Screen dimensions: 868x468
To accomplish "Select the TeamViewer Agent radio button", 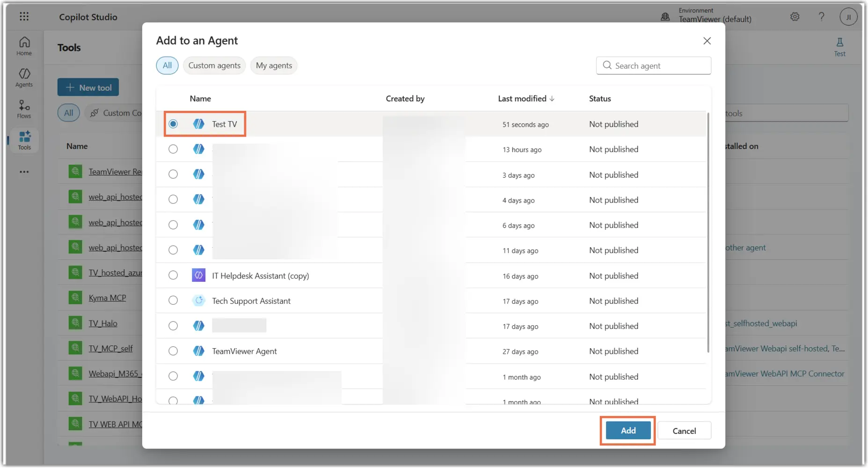I will 173,351.
